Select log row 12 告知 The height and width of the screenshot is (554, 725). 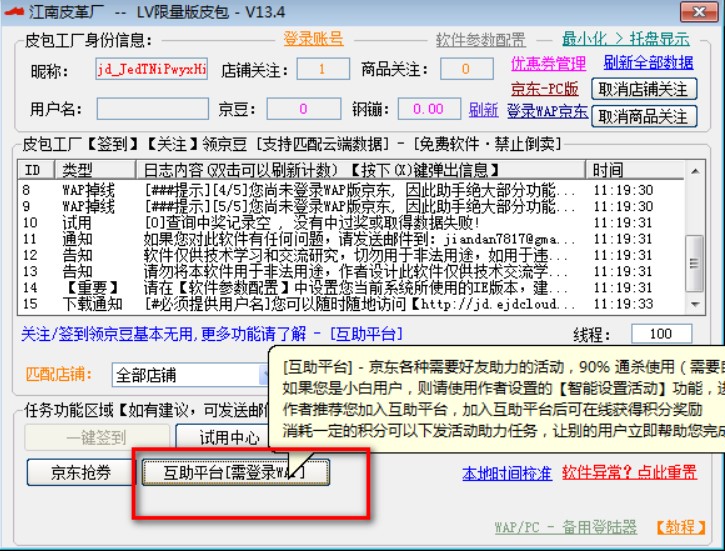(x=350, y=255)
